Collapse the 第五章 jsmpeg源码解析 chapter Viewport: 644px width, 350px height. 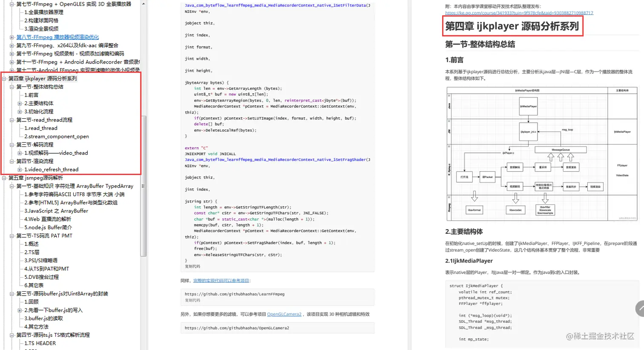pyautogui.click(x=4, y=178)
